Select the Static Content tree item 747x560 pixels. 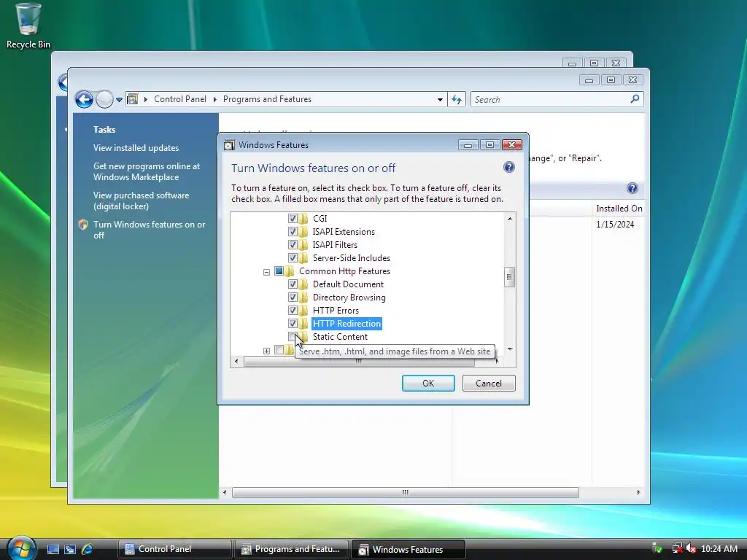(340, 337)
